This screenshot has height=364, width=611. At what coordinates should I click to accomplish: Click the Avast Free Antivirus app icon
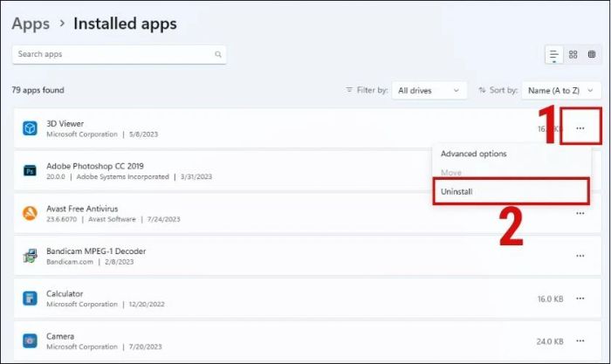pos(30,213)
